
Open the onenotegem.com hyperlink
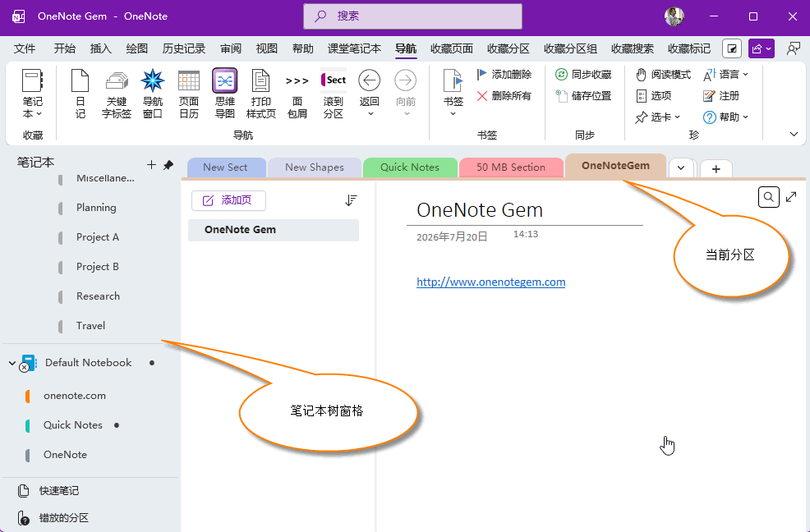(490, 282)
